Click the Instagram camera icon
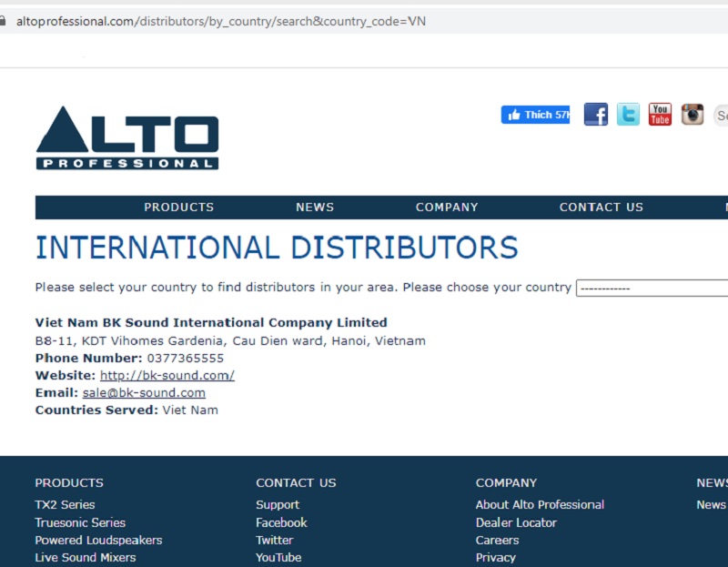Image resolution: width=728 pixels, height=567 pixels. 693,115
